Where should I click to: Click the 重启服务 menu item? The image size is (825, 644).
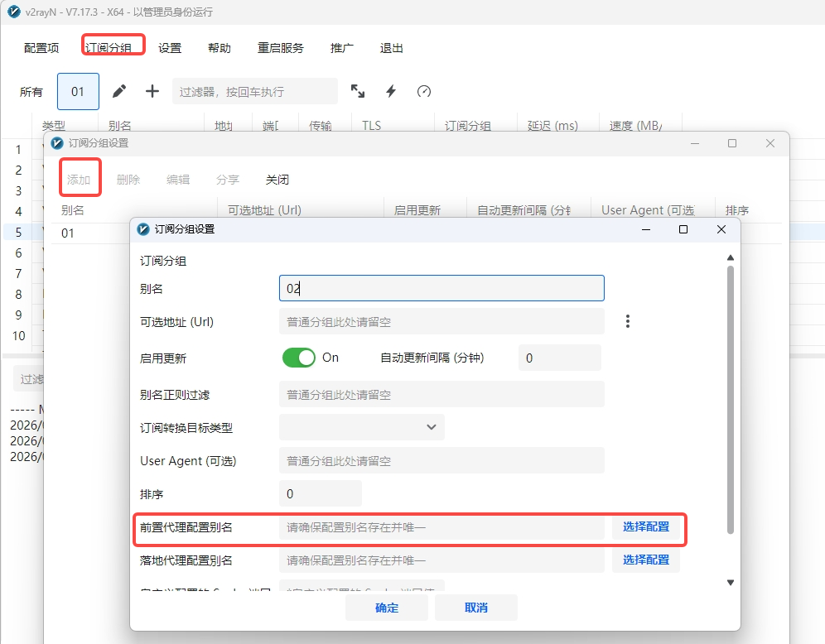[281, 48]
